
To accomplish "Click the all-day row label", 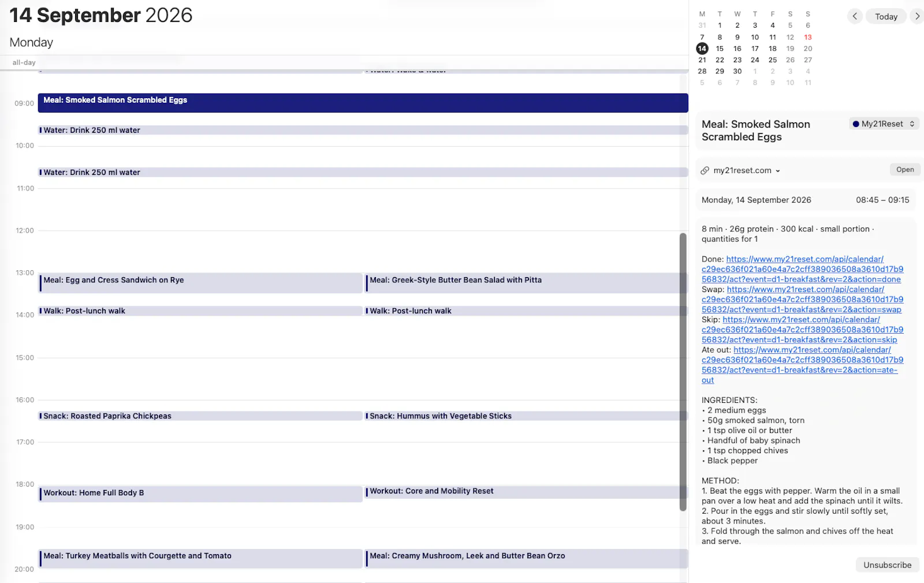I will (24, 62).
